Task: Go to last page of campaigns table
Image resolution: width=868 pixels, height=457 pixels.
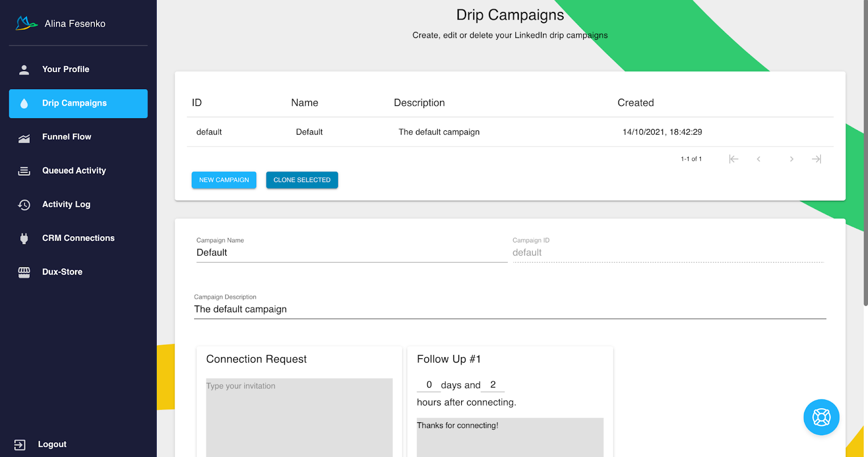Action: [816, 159]
